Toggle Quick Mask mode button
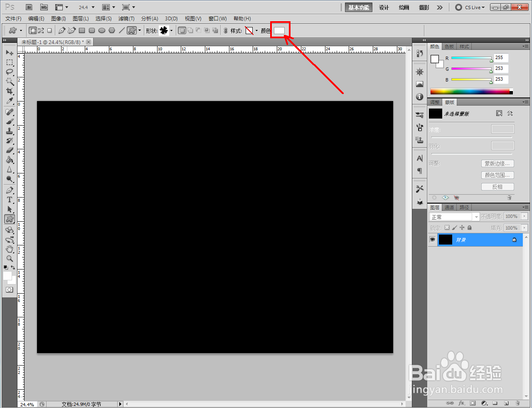This screenshot has width=532, height=408. pyautogui.click(x=10, y=289)
